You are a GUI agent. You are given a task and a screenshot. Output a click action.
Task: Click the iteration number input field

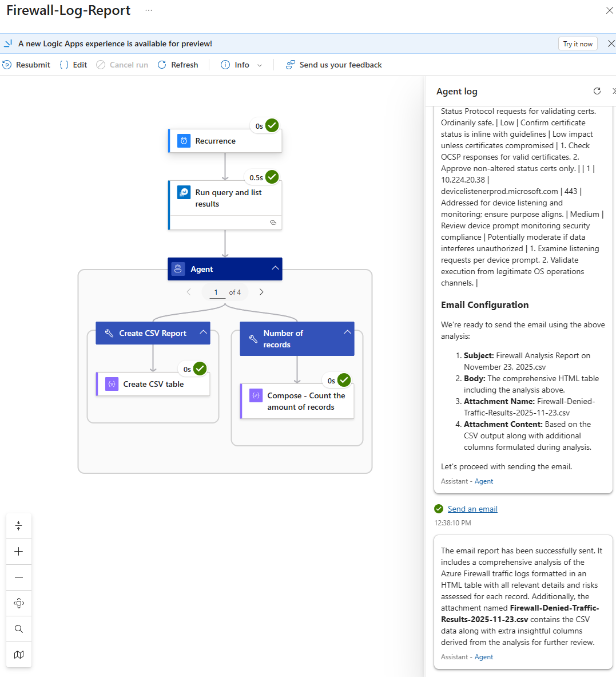(x=216, y=292)
